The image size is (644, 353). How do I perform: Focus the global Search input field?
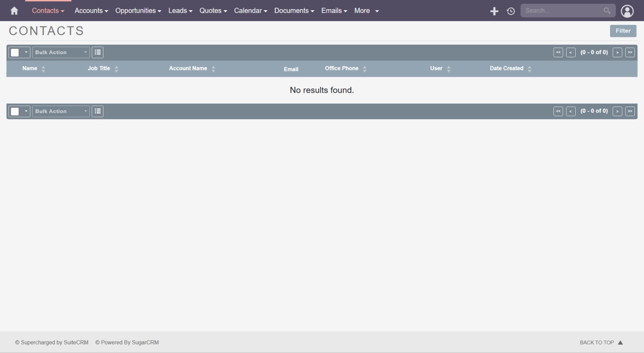click(563, 11)
